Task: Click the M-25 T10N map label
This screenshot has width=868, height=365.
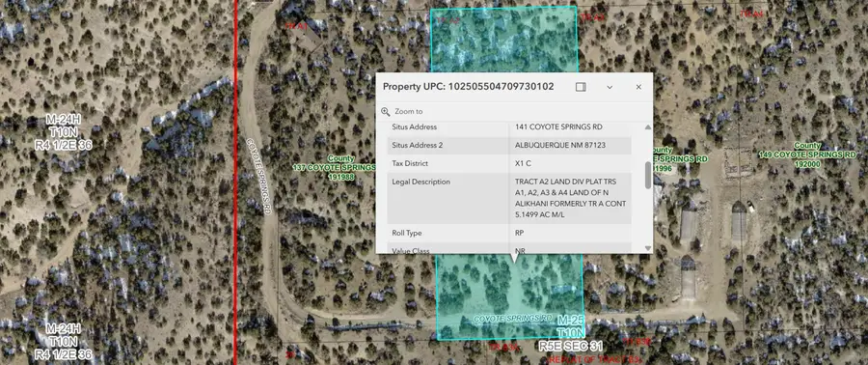Action: click(571, 326)
